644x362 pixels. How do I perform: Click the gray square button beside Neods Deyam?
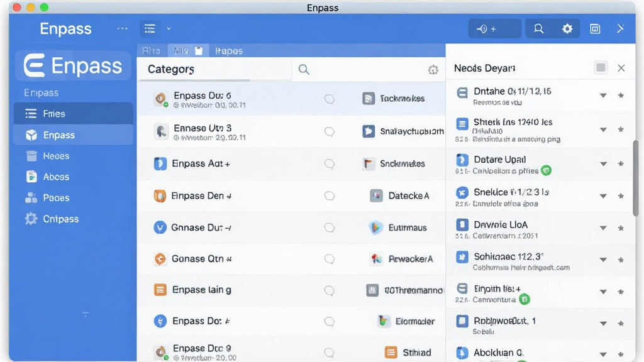coord(601,68)
